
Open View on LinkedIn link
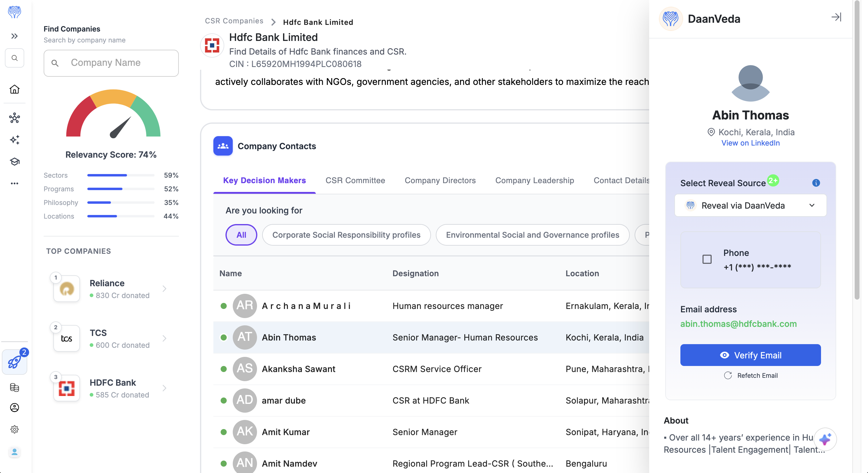click(750, 143)
